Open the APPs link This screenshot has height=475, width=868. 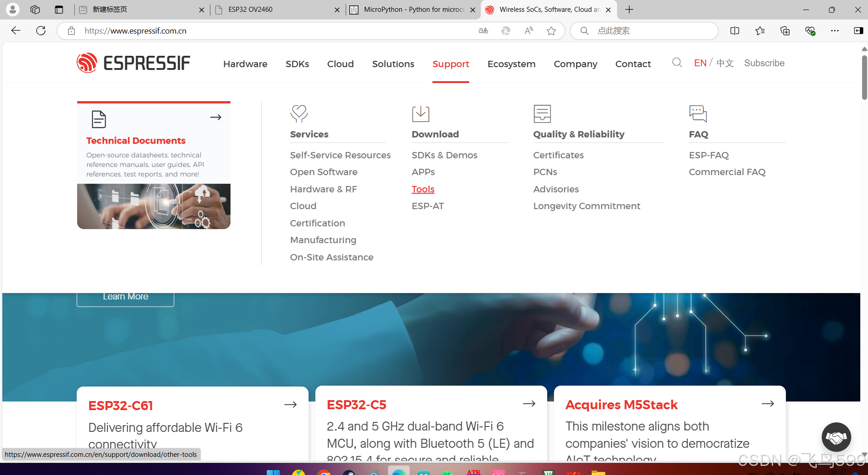423,172
